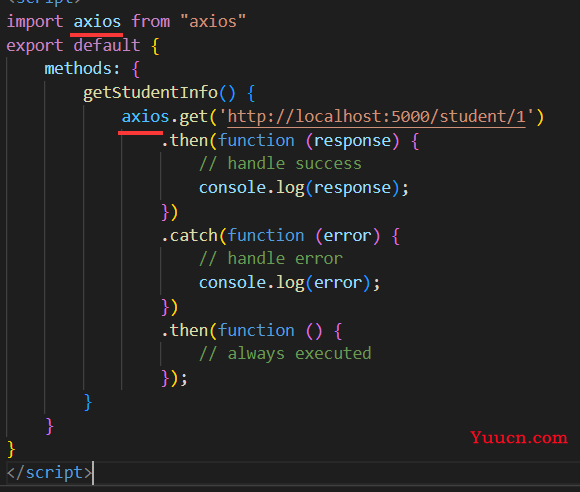The height and width of the screenshot is (492, 580).
Task: Click the yellow closing brace of export default
Action: tap(11, 449)
